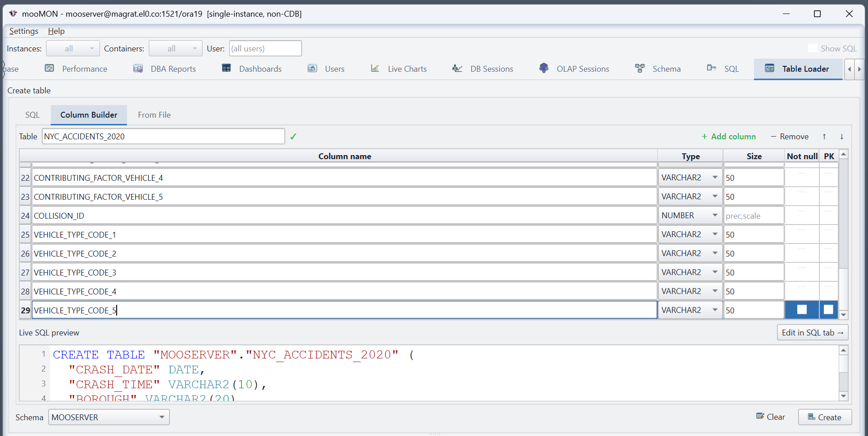Click the Create table button
The image size is (868, 436).
tap(825, 417)
